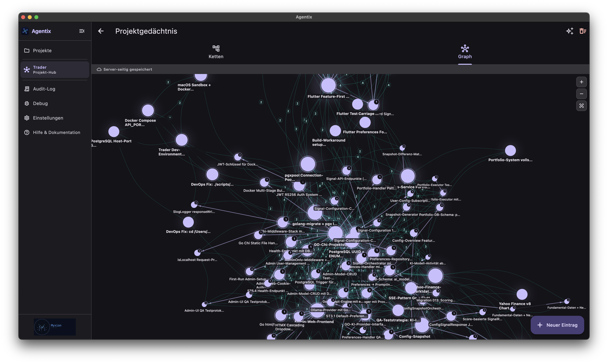
Task: Switch to the Ketten tab
Action: pyautogui.click(x=216, y=53)
